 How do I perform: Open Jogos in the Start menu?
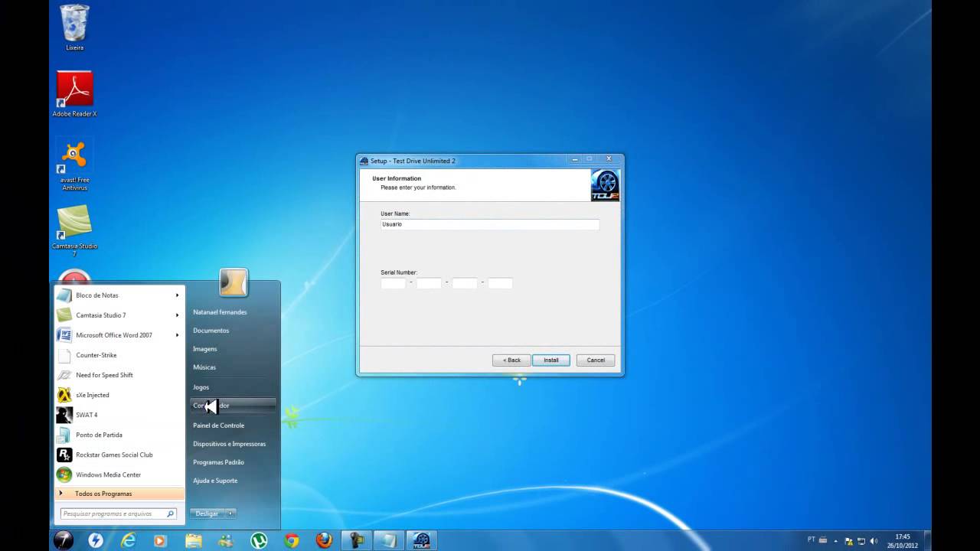[x=201, y=387]
